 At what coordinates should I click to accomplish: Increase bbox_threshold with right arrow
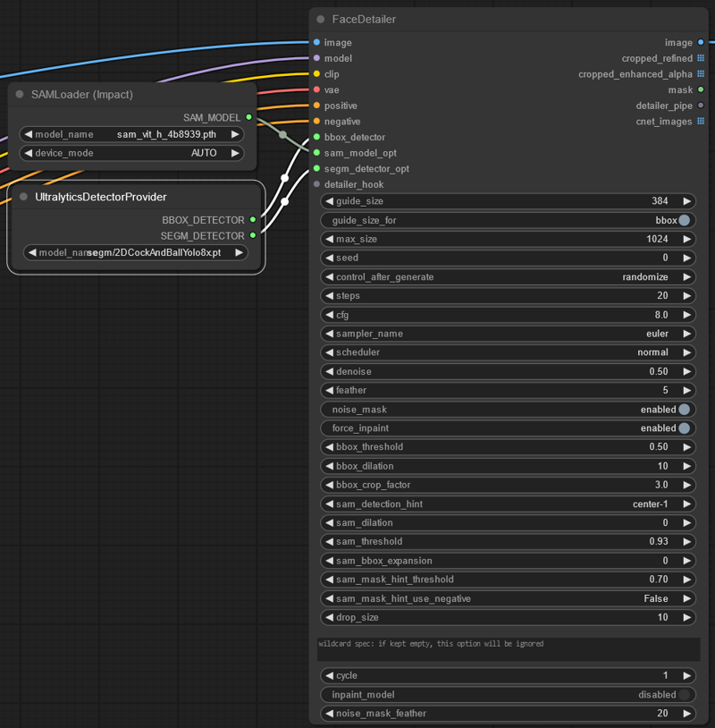point(686,447)
